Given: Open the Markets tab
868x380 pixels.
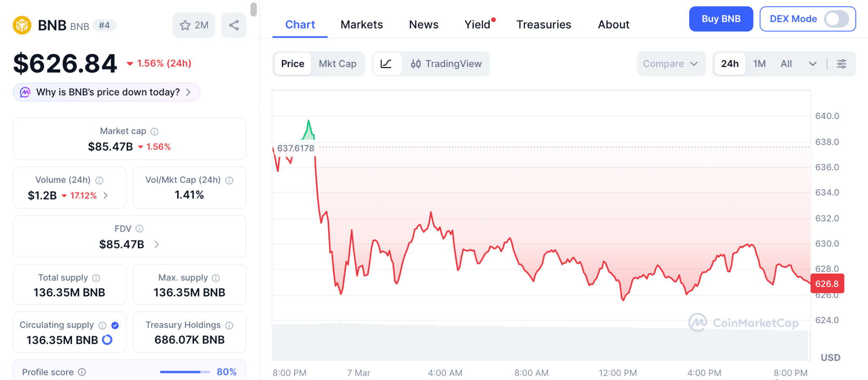Looking at the screenshot, I should point(362,25).
